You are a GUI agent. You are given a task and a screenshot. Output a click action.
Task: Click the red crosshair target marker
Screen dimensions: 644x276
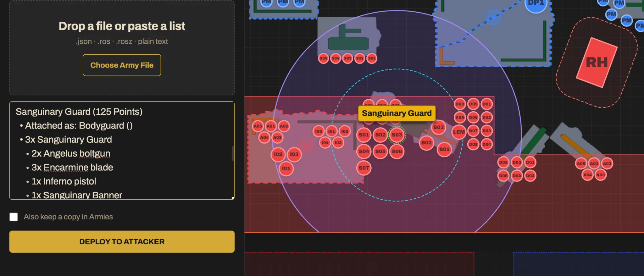(x=306, y=146)
